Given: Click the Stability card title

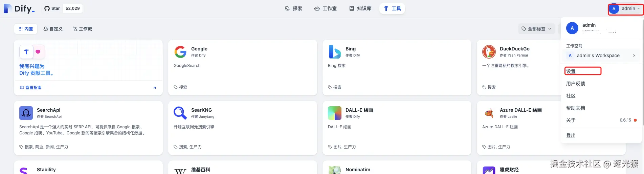Looking at the screenshot, I should click(x=46, y=170).
